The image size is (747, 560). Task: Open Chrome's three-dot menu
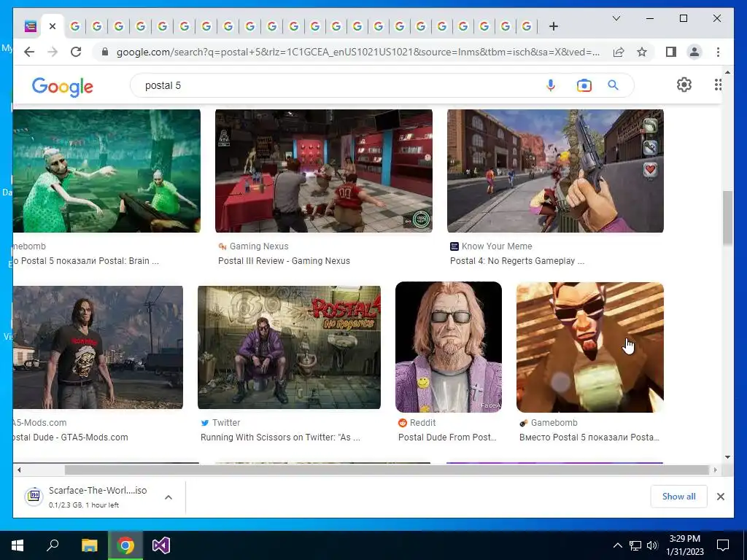(718, 52)
